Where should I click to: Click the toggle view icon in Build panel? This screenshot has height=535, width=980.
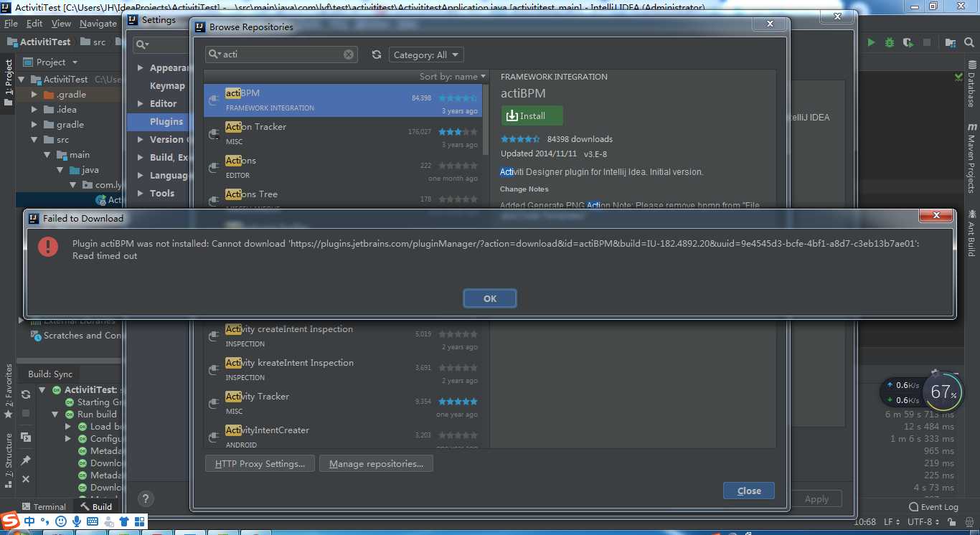(x=26, y=437)
